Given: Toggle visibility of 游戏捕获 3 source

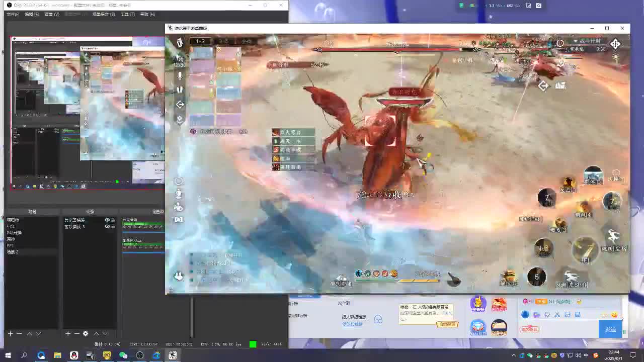Looking at the screenshot, I should click(107, 227).
